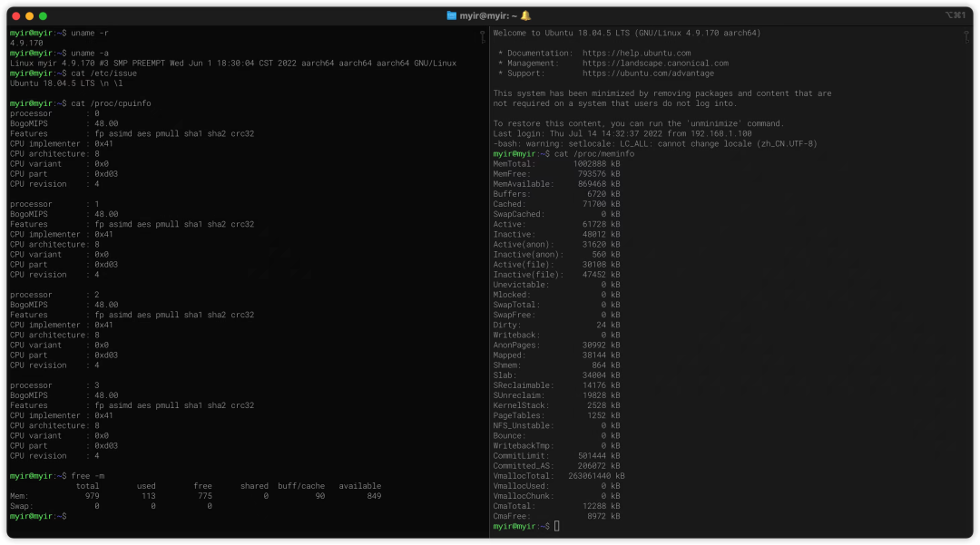Click the red close window button
Image resolution: width=980 pixels, height=545 pixels.
[16, 16]
